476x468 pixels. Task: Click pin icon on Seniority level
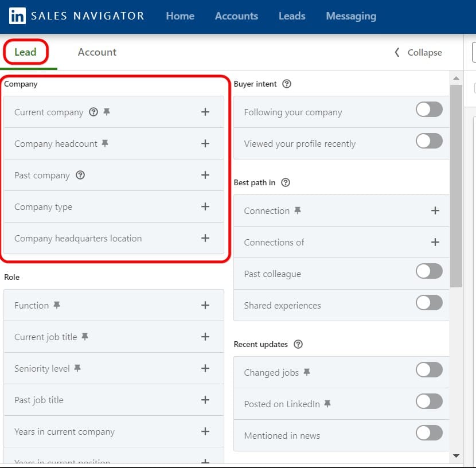(77, 368)
